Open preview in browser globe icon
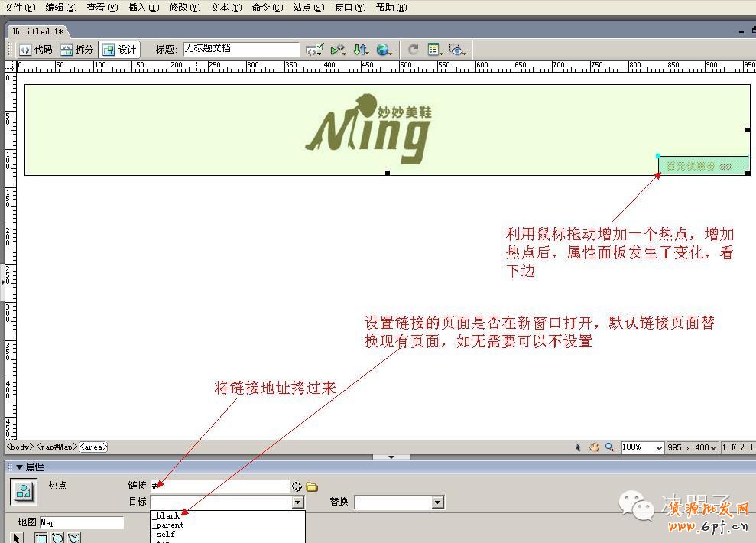 [x=384, y=50]
